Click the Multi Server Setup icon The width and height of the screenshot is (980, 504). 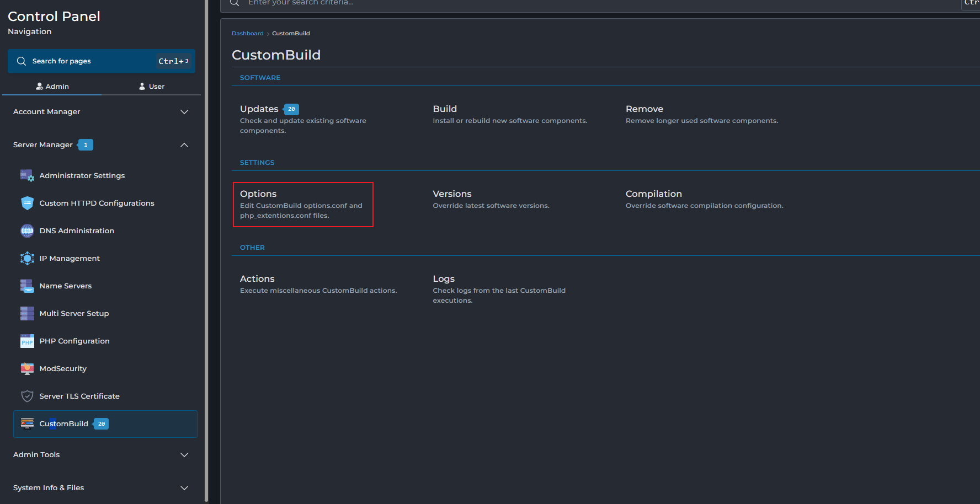(27, 313)
